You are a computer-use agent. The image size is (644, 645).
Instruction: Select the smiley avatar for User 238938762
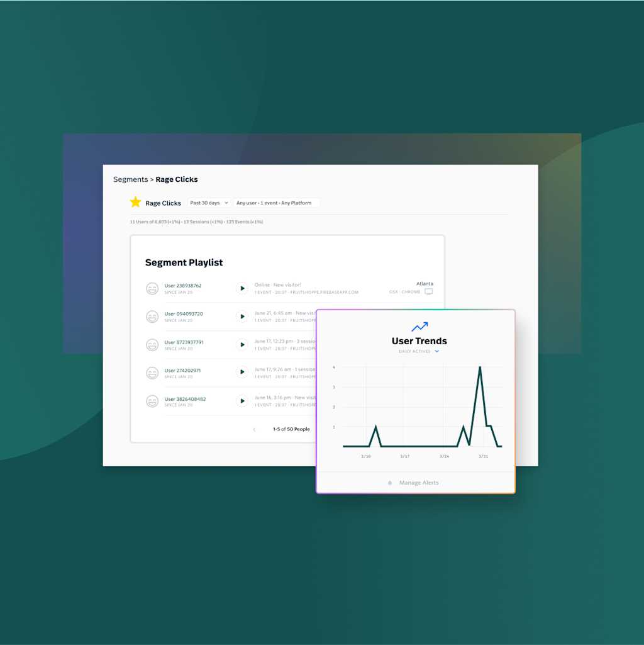tap(153, 288)
